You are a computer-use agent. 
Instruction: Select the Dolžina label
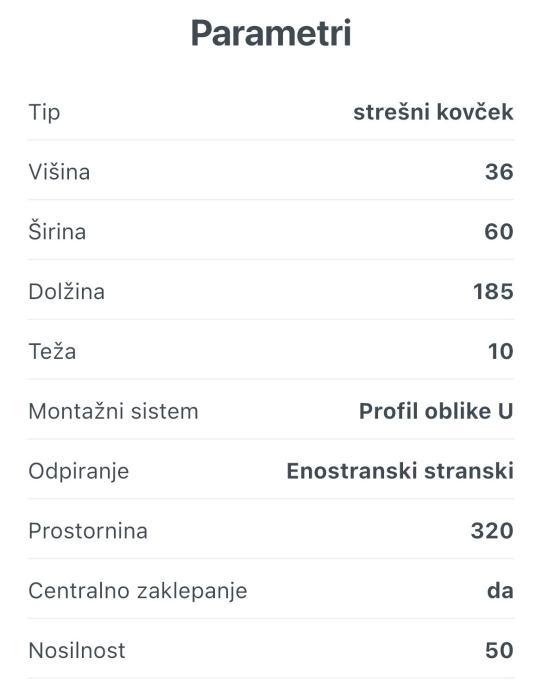(x=66, y=291)
